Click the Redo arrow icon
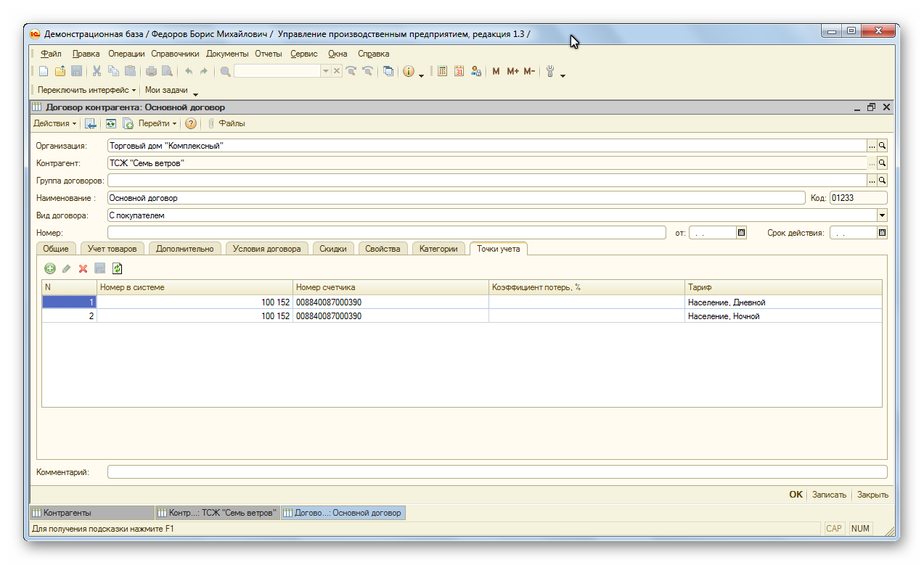Viewport: 924px width, 565px height. coord(204,71)
